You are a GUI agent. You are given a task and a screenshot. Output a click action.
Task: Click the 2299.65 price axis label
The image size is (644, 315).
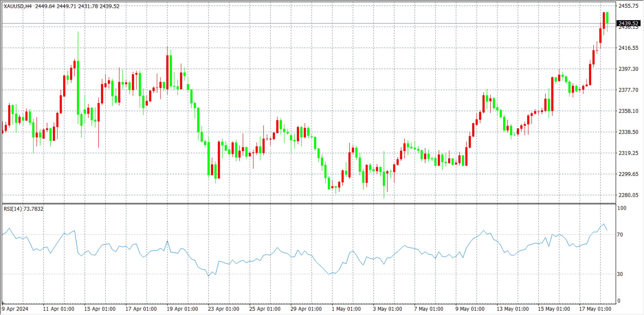tap(628, 174)
